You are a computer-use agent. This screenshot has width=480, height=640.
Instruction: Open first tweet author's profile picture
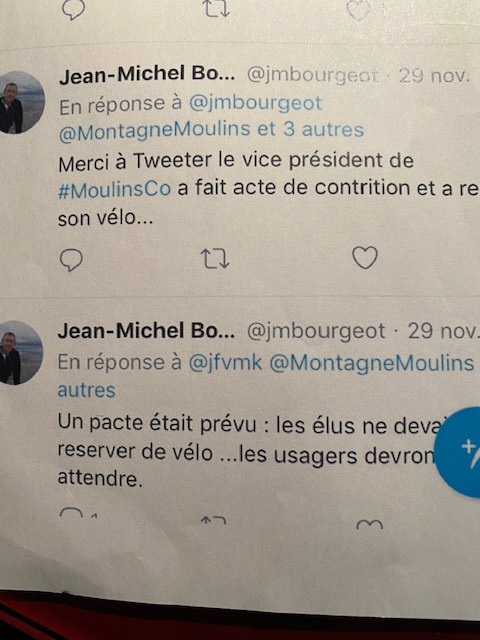point(20,102)
